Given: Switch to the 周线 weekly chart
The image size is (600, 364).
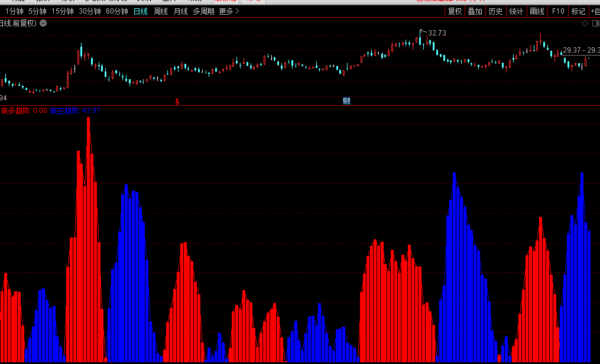Looking at the screenshot, I should tap(160, 11).
